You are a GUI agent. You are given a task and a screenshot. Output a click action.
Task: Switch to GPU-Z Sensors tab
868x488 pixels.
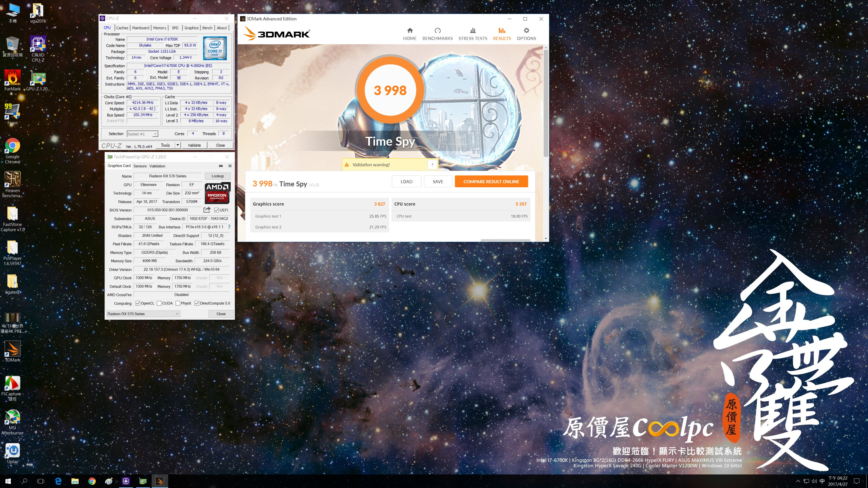pos(140,166)
